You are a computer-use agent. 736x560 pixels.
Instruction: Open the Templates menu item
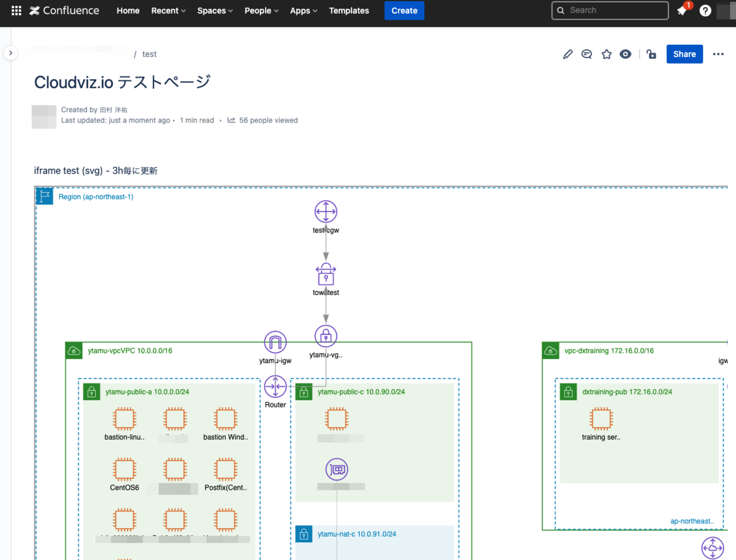tap(349, 10)
